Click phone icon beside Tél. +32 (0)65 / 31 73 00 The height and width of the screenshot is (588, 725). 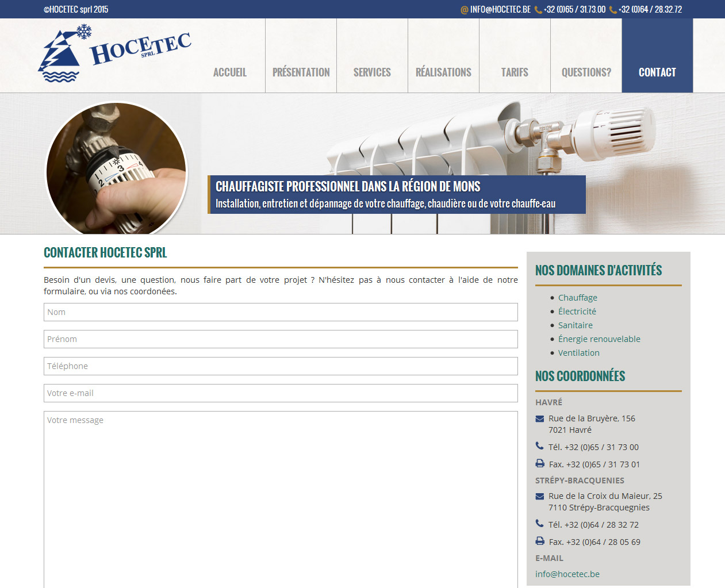pyautogui.click(x=539, y=446)
